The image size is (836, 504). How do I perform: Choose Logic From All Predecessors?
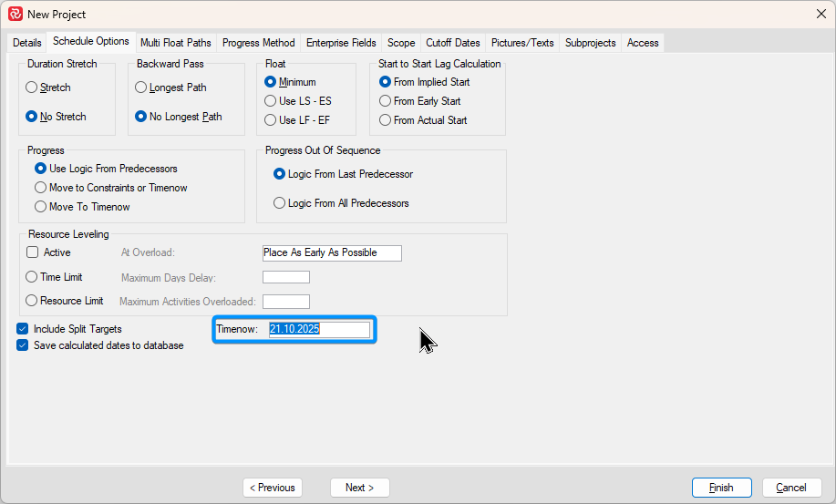(280, 203)
